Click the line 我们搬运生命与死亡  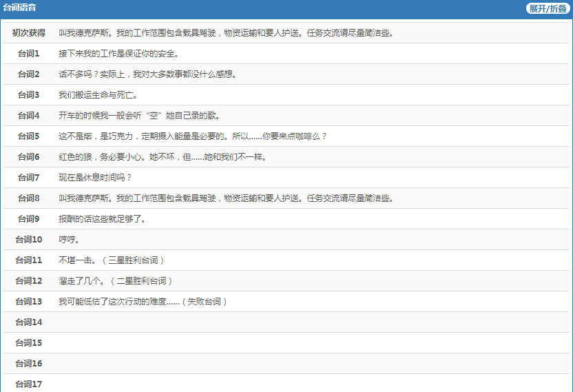(x=98, y=95)
